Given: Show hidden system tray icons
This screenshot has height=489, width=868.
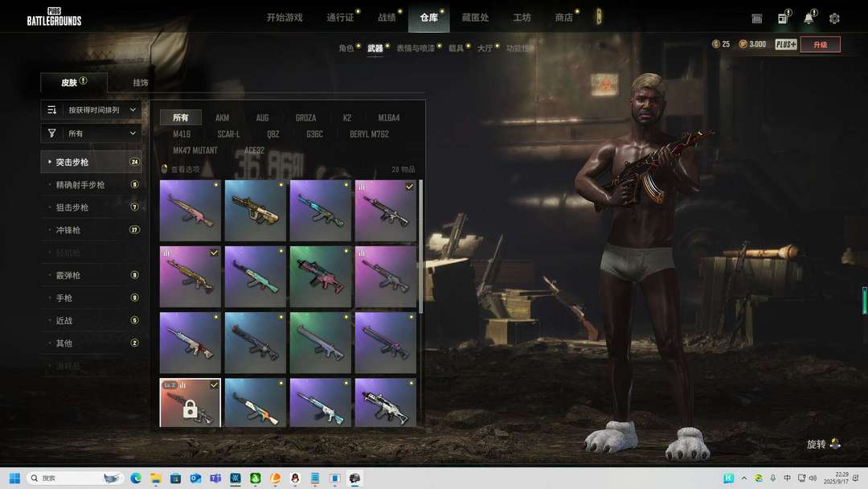Looking at the screenshot, I should pyautogui.click(x=744, y=478).
